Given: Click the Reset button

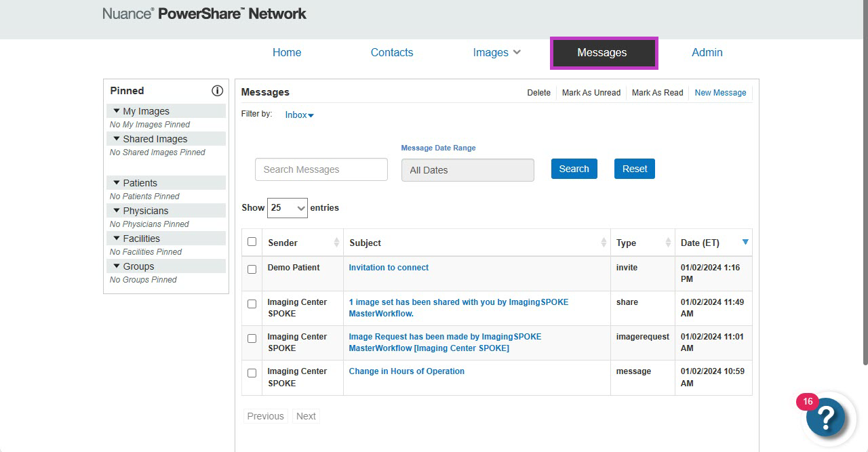Looking at the screenshot, I should pyautogui.click(x=635, y=169).
